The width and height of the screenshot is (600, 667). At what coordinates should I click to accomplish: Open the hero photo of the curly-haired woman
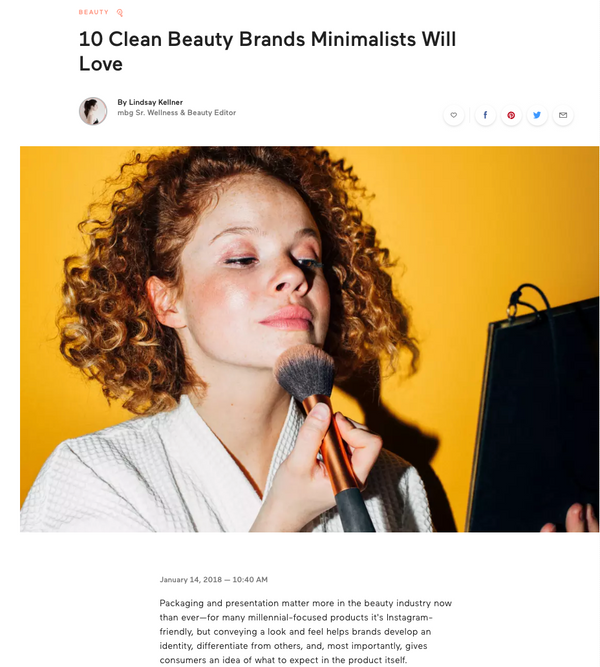click(x=309, y=339)
